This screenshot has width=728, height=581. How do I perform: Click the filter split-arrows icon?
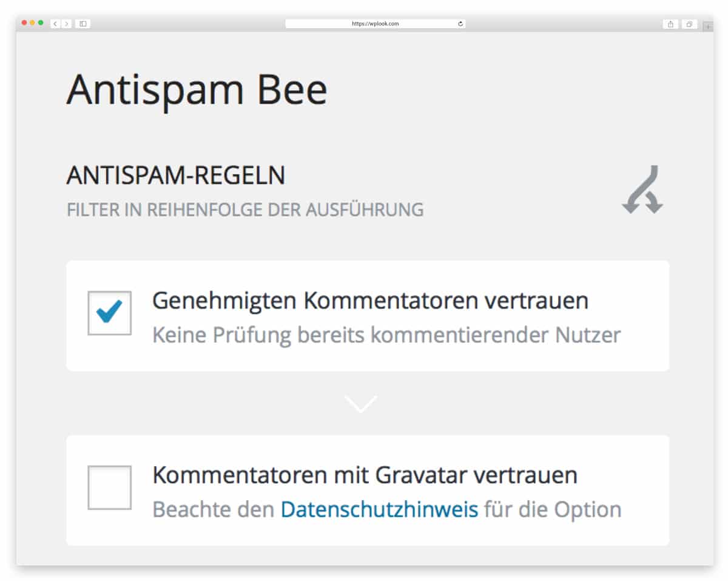pyautogui.click(x=642, y=189)
